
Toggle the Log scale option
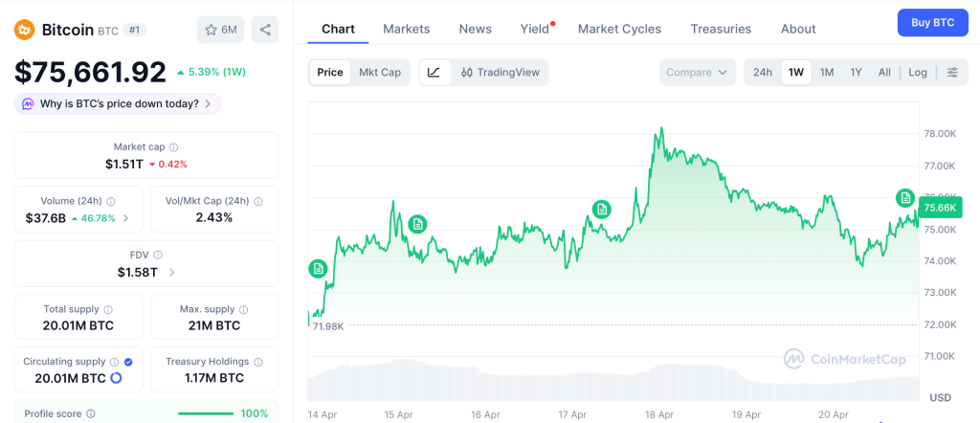(x=918, y=72)
